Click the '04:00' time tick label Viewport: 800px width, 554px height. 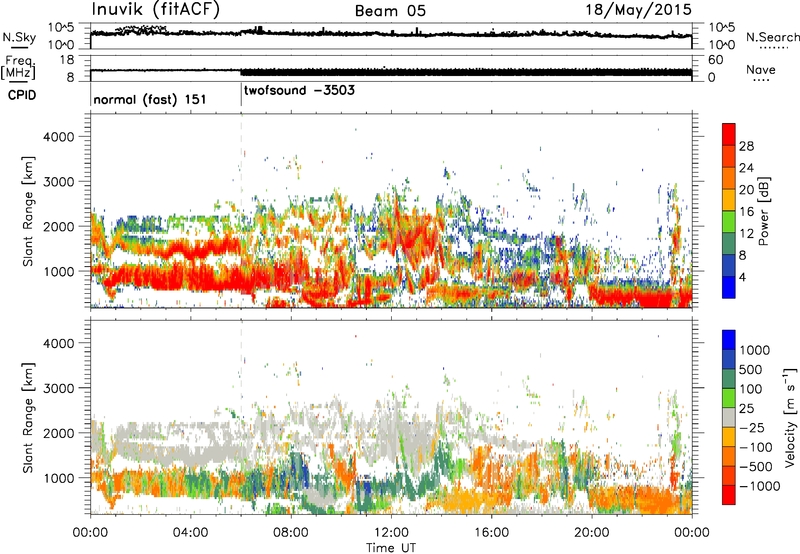(x=190, y=533)
